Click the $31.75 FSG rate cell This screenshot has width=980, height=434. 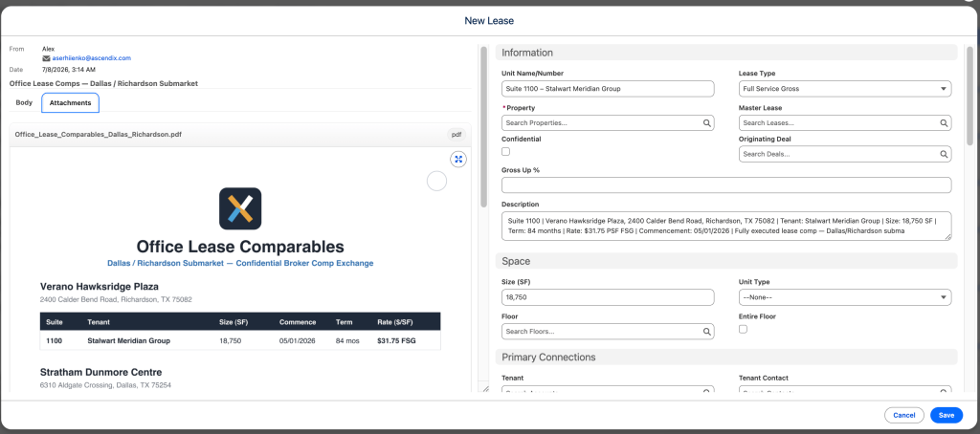(396, 341)
